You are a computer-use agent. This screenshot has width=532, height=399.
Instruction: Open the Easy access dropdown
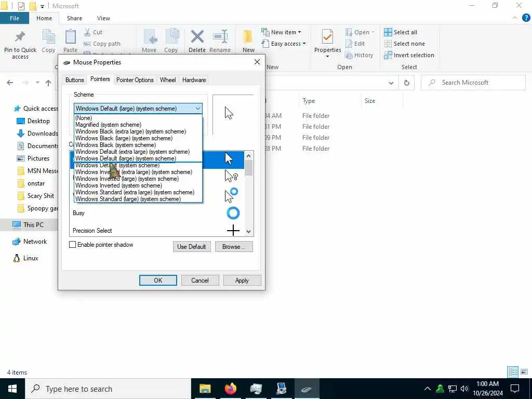[x=284, y=44]
